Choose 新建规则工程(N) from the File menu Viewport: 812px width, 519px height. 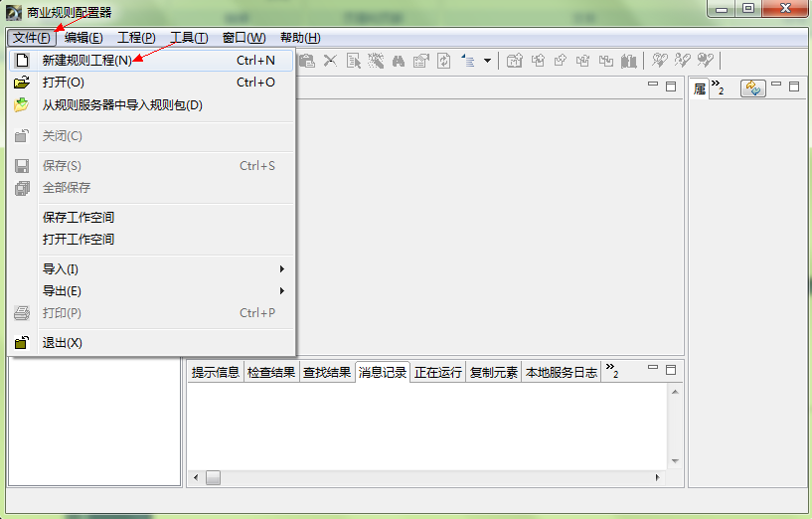[152, 60]
